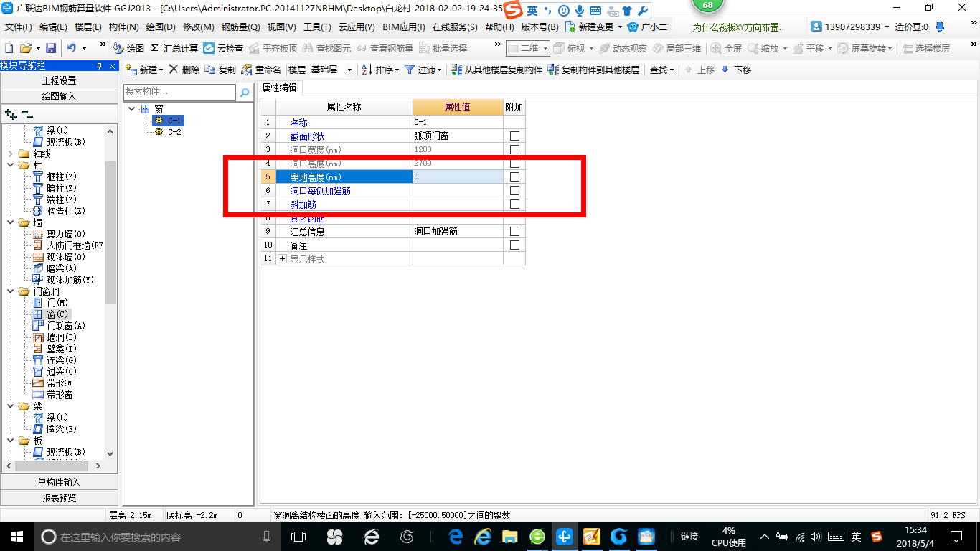The height and width of the screenshot is (551, 980).
Task: Open the 排序 sort options
Action: click(380, 70)
